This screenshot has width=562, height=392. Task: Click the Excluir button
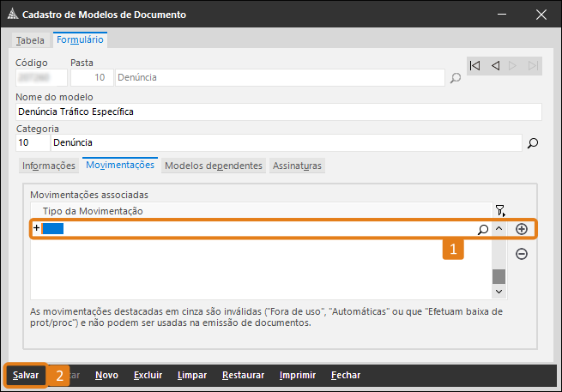tap(148, 375)
